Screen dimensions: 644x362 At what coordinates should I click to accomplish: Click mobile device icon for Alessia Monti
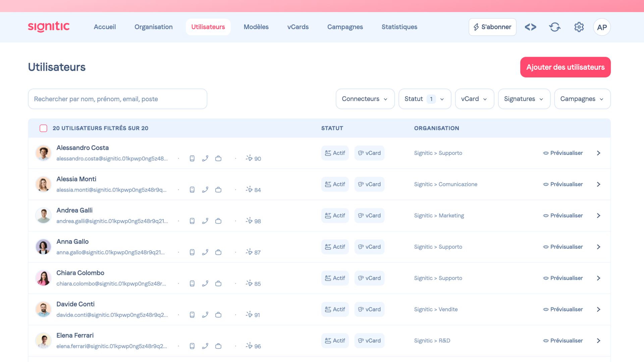click(x=192, y=190)
